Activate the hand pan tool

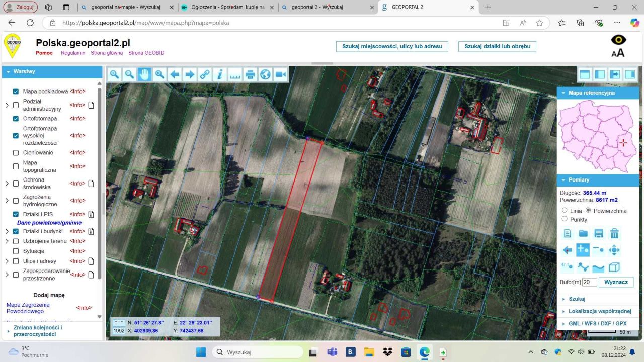(144, 74)
